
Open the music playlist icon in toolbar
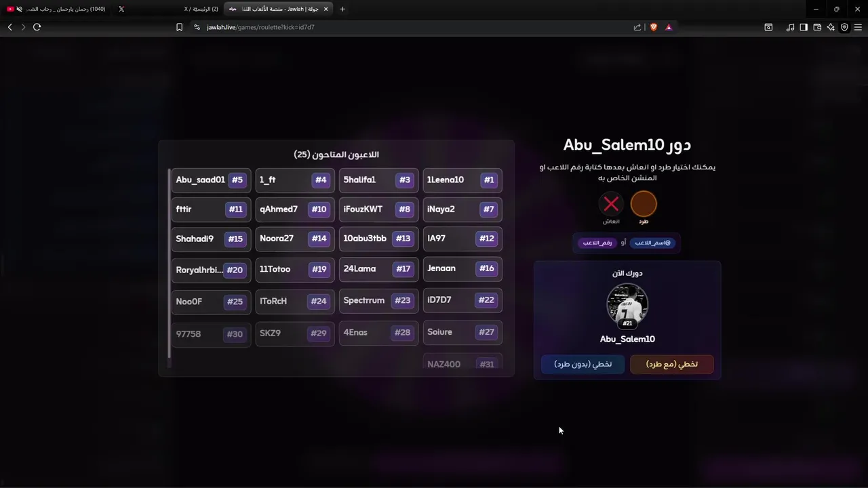790,27
